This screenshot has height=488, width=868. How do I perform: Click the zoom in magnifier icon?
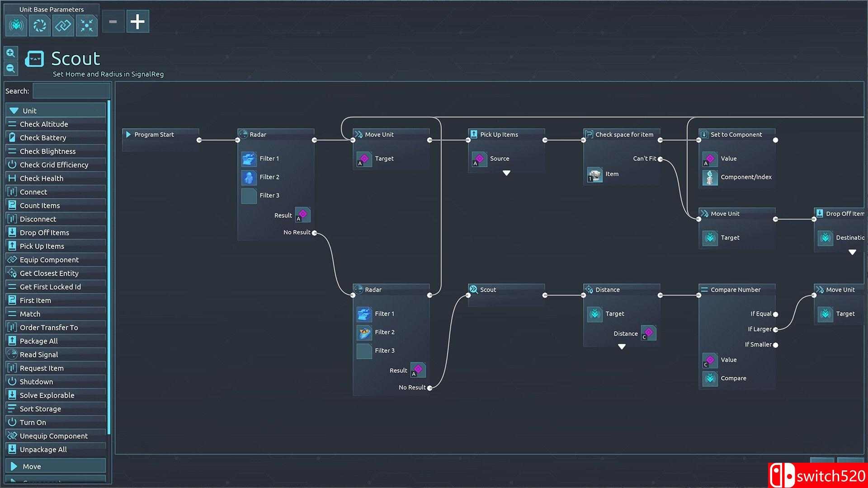point(11,53)
